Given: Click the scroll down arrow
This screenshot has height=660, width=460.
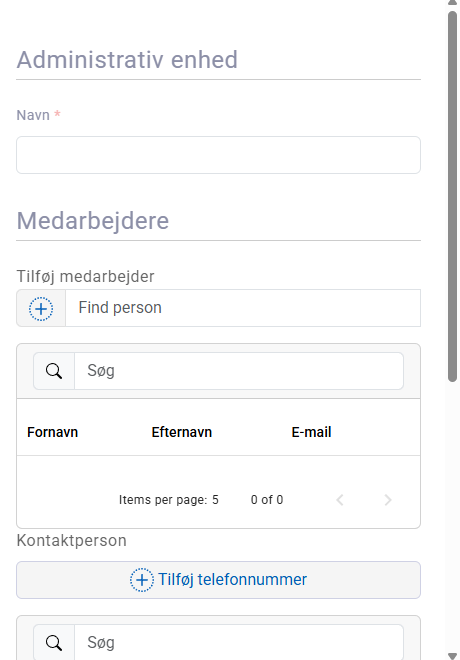Looking at the screenshot, I should click(x=452, y=656).
